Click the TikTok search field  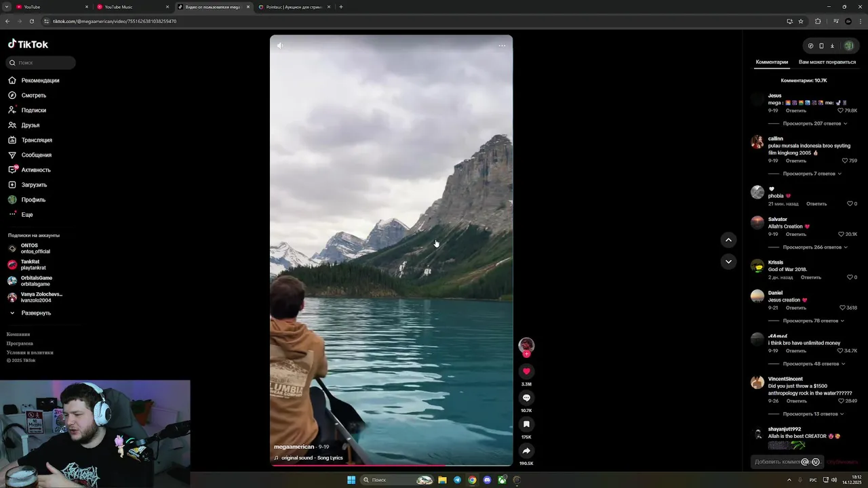click(x=41, y=62)
